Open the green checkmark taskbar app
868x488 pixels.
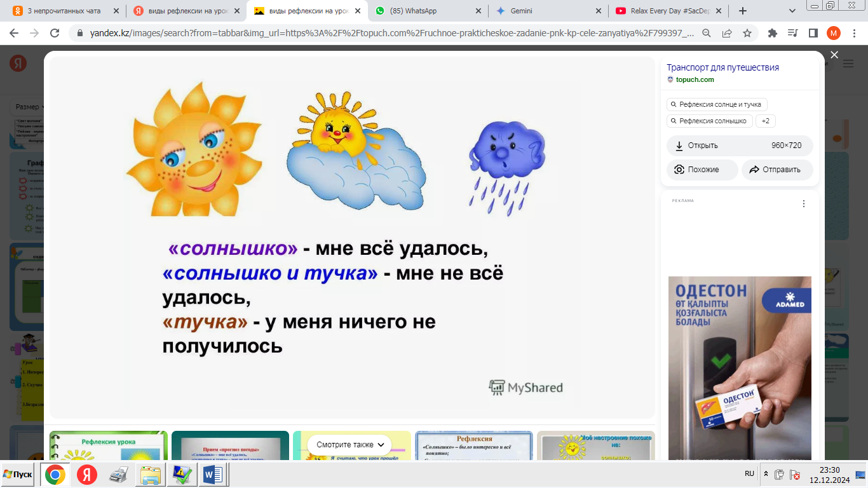(x=182, y=475)
